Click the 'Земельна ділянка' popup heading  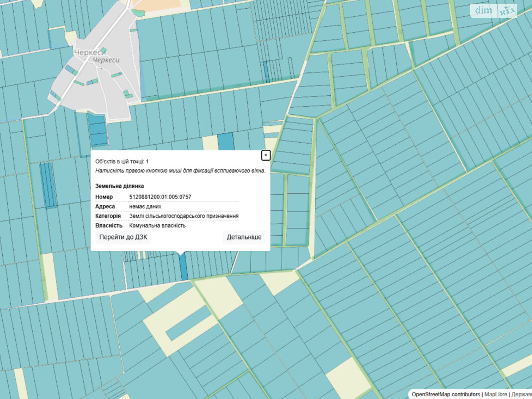click(119, 186)
